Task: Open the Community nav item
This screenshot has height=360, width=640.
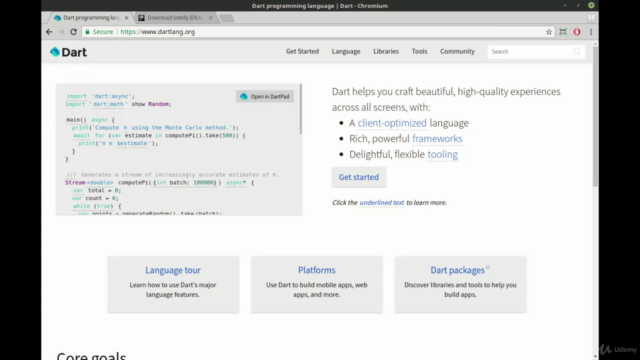Action: click(x=457, y=51)
